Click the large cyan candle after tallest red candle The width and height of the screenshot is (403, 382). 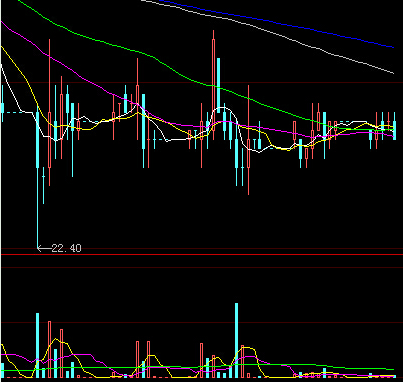point(219,85)
